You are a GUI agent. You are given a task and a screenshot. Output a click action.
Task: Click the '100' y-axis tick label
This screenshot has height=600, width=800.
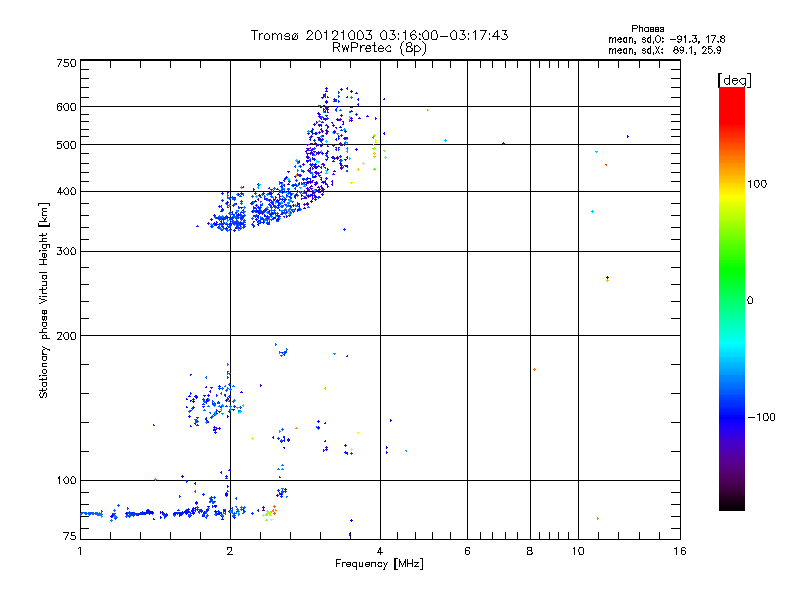(66, 481)
